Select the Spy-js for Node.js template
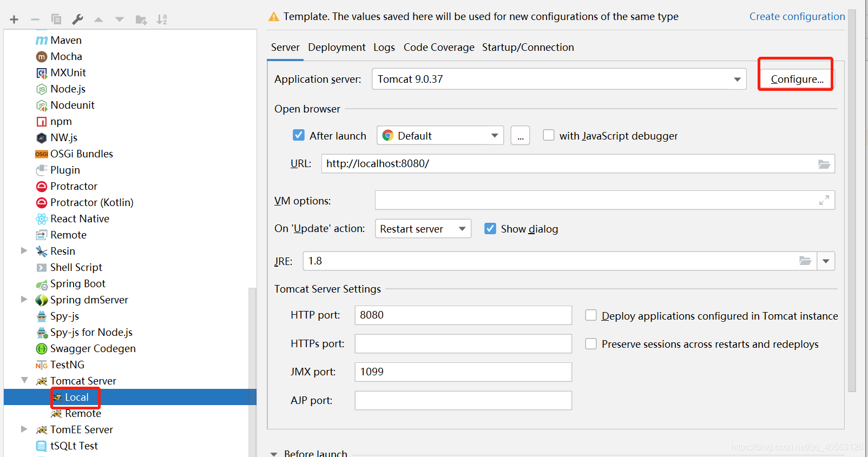 point(91,332)
